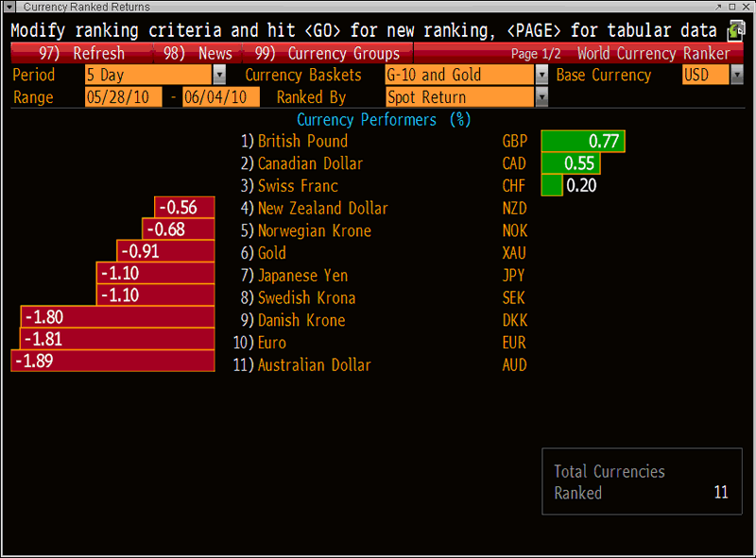
Task: Click the Gold row in the list
Action: coord(271,253)
